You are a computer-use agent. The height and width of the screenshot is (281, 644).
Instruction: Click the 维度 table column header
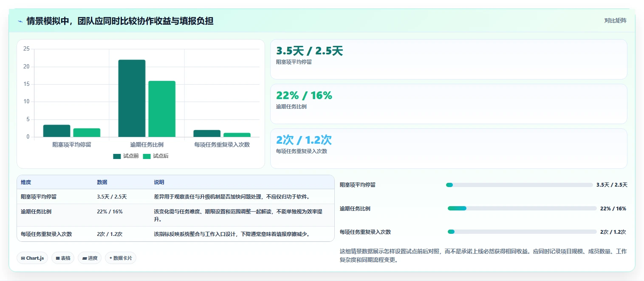pos(26,182)
